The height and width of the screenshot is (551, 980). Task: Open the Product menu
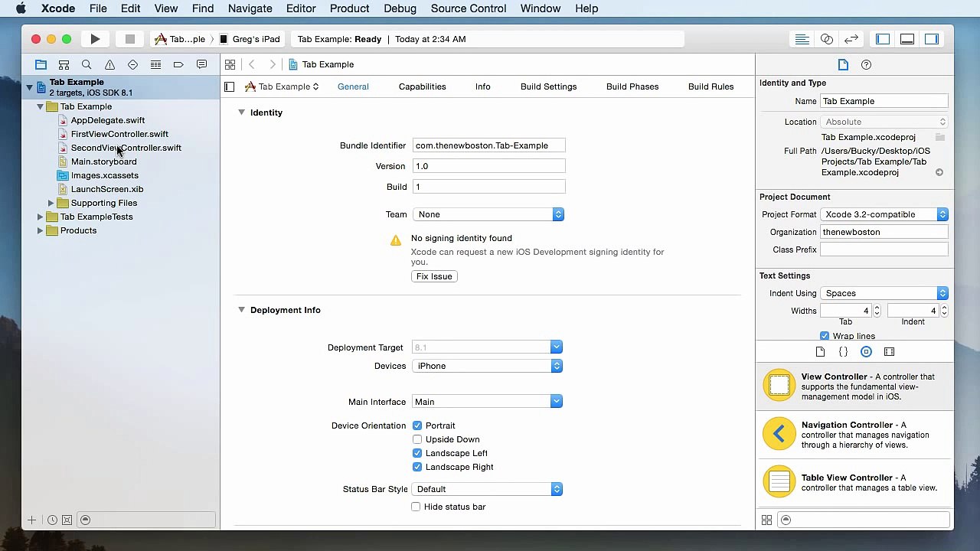pos(349,8)
